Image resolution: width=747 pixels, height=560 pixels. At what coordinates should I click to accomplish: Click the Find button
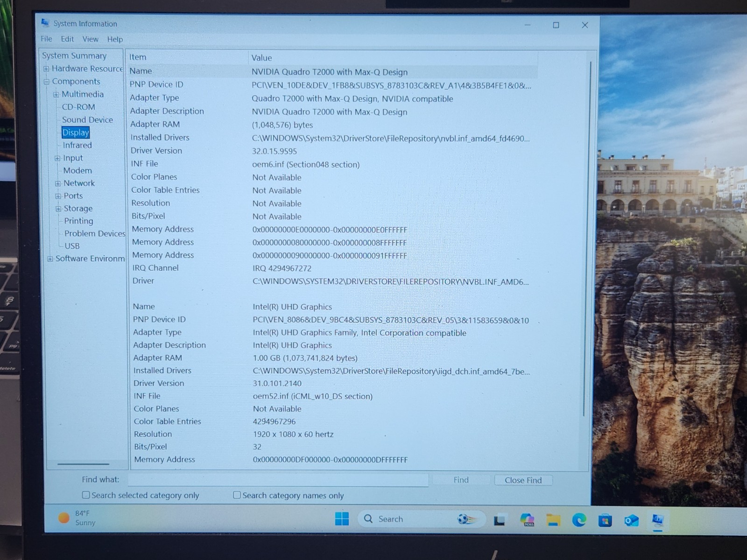461,480
